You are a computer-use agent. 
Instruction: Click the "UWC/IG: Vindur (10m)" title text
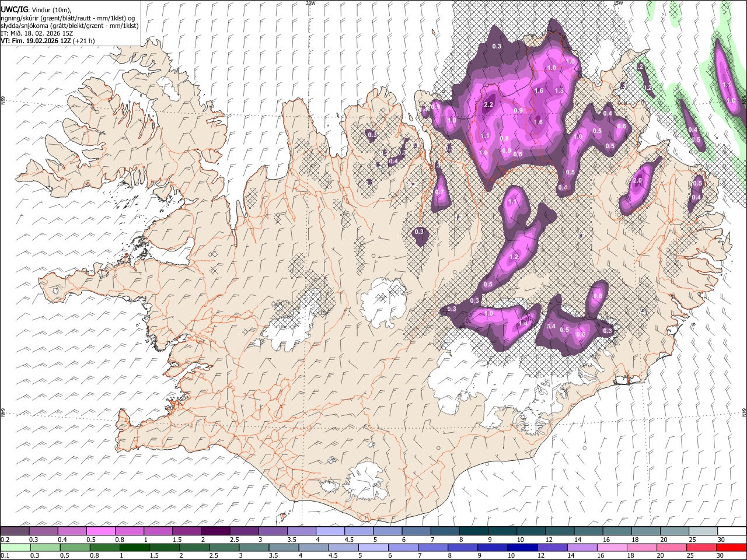36,9
